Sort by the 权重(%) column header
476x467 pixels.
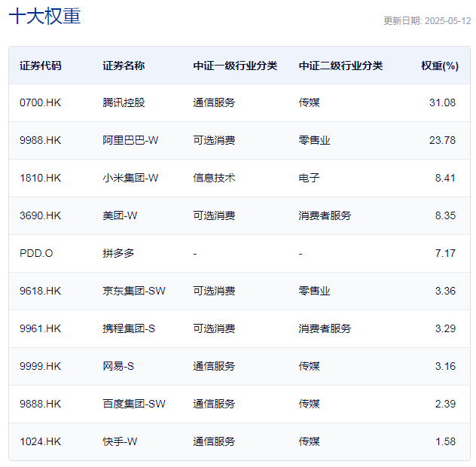tap(439, 66)
